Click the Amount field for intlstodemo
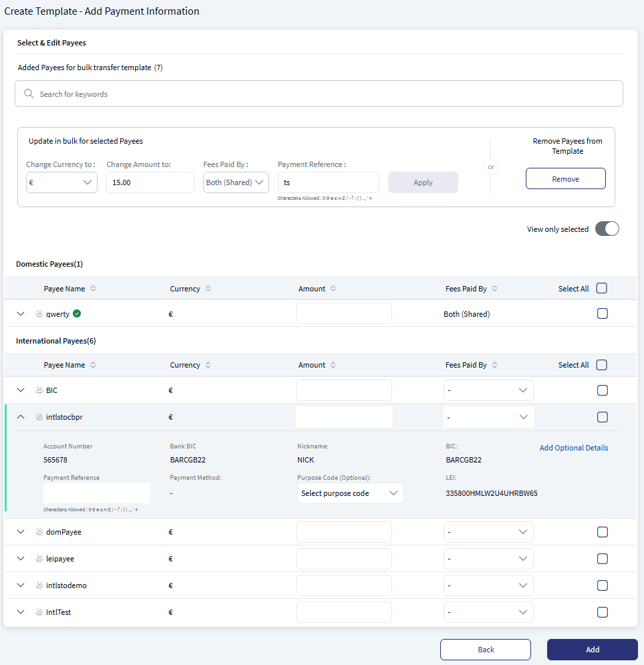Image resolution: width=644 pixels, height=665 pixels. 344,585
